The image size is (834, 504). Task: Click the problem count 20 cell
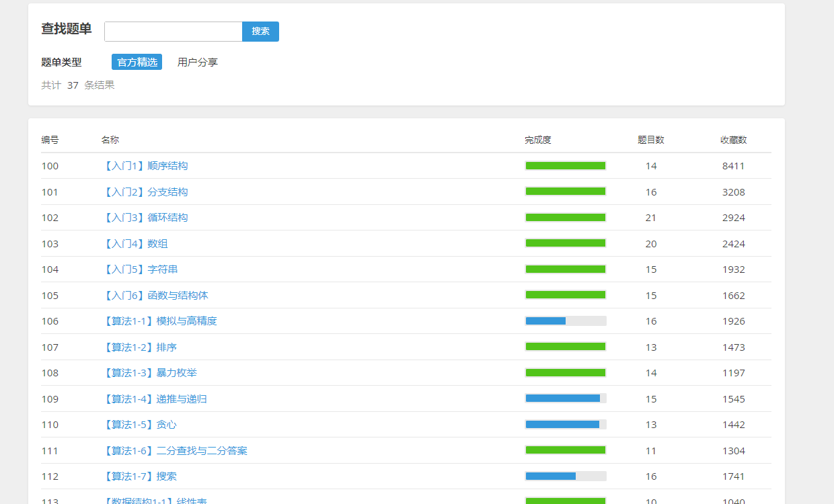pyautogui.click(x=651, y=244)
